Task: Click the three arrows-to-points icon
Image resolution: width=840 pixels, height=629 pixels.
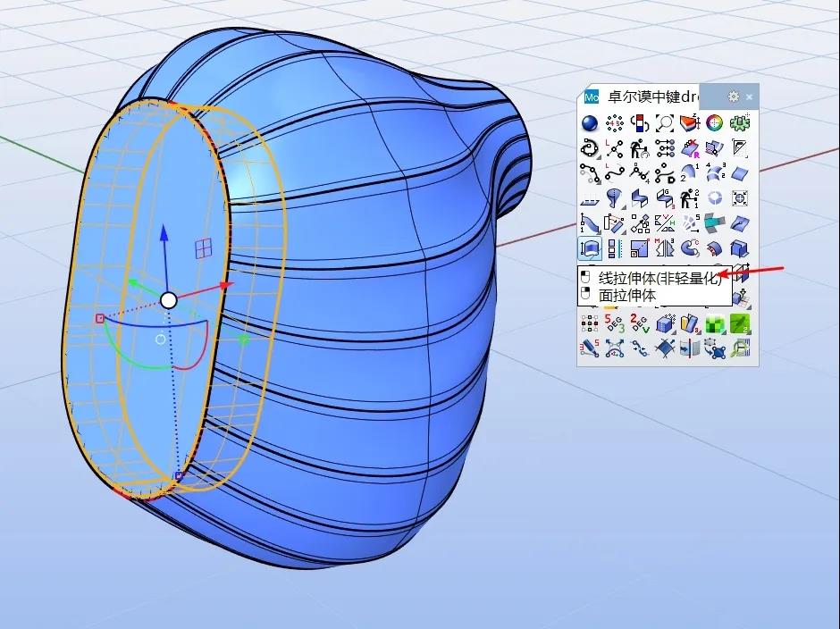Action: tap(665, 148)
